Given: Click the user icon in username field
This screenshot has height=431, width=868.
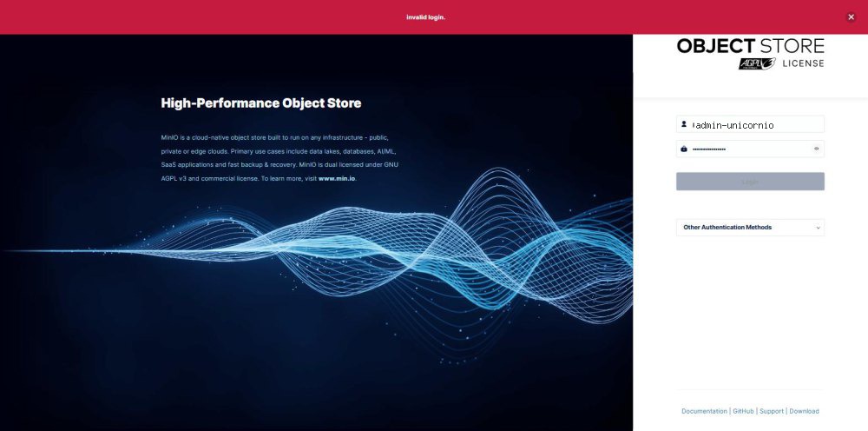Looking at the screenshot, I should pos(684,124).
